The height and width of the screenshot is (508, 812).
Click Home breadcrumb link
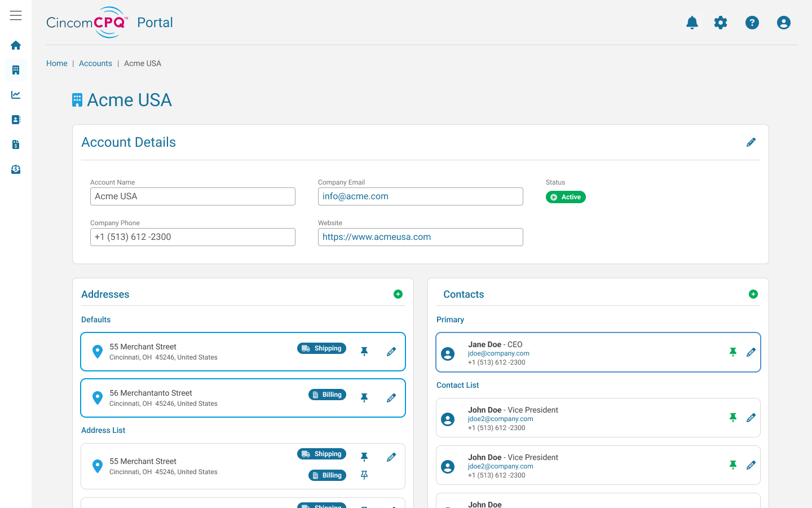coord(57,63)
